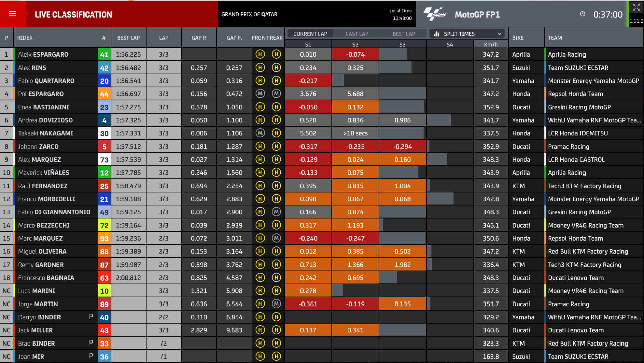Switch to the Last Lap tab
Image resolution: width=644 pixels, height=363 pixels.
click(357, 34)
